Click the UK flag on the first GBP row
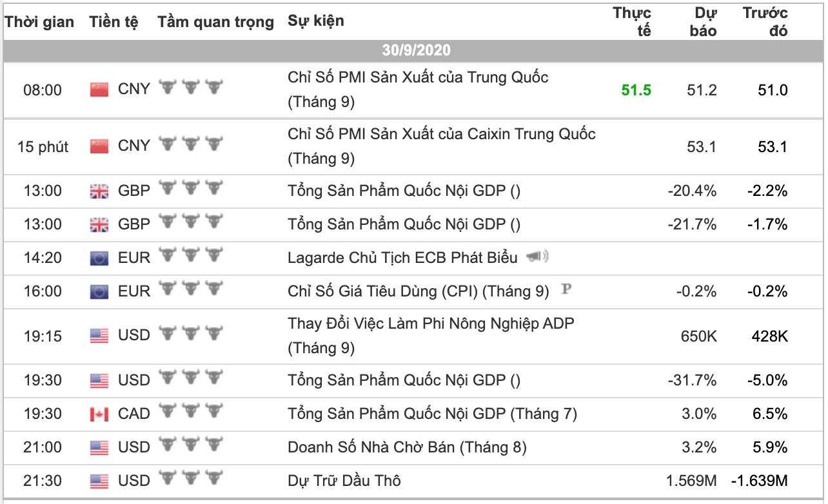The width and height of the screenshot is (828, 504). pos(99,191)
